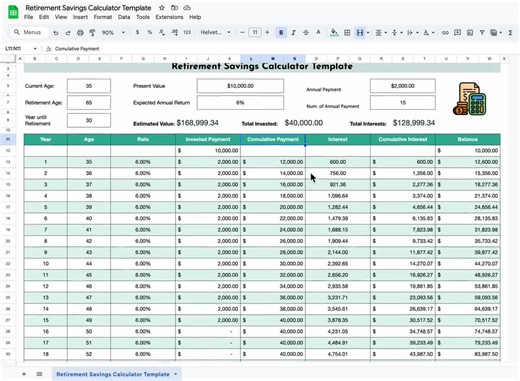Click the insert link icon
520x381 pixels.
click(x=445, y=33)
